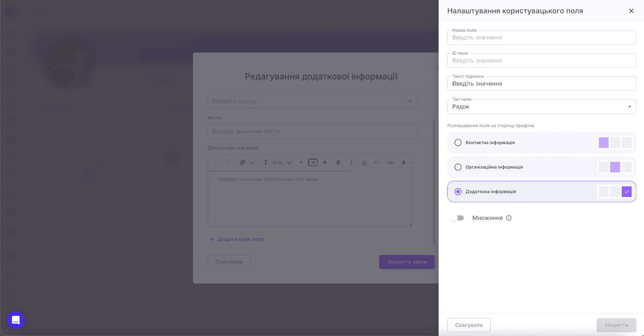The image size is (644, 336).
Task: Open text alignment options in editor
Action: coord(247,162)
